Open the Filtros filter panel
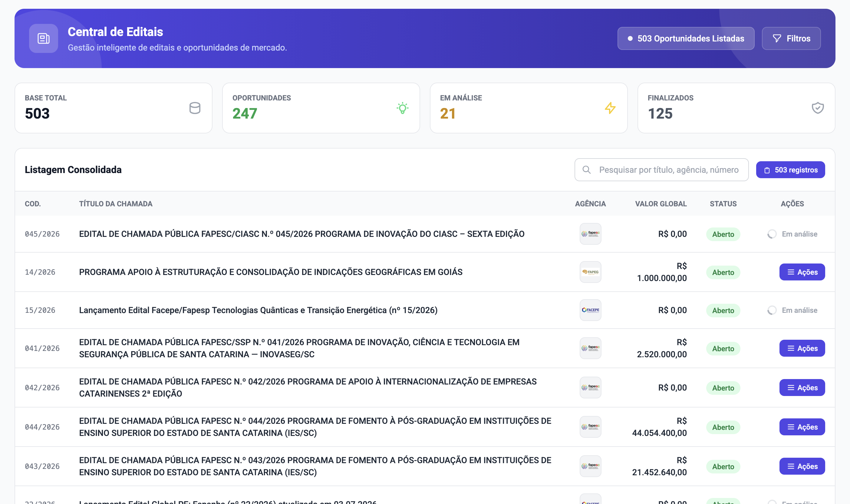The height and width of the screenshot is (504, 850). click(x=791, y=38)
